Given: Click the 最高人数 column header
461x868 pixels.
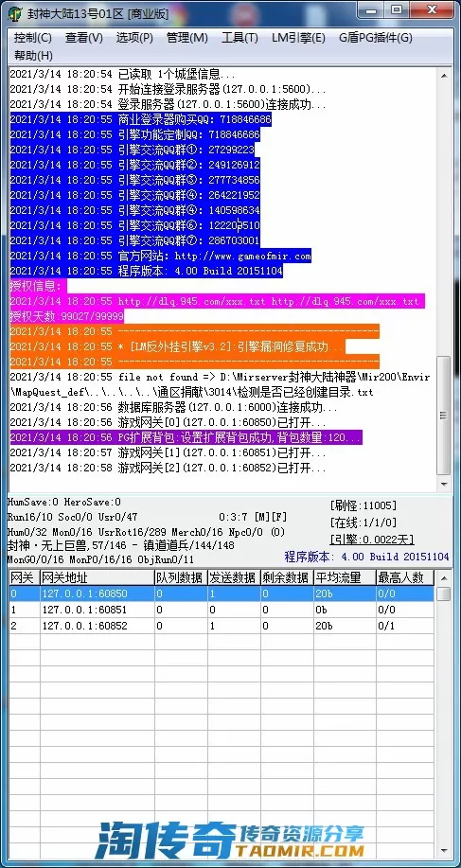Looking at the screenshot, I should click(404, 578).
